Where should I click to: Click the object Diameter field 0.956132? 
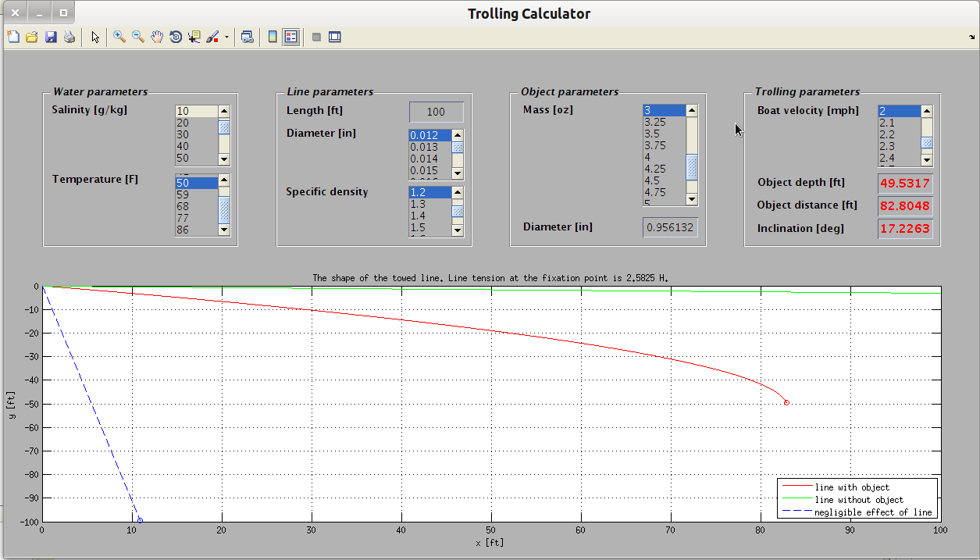click(670, 227)
